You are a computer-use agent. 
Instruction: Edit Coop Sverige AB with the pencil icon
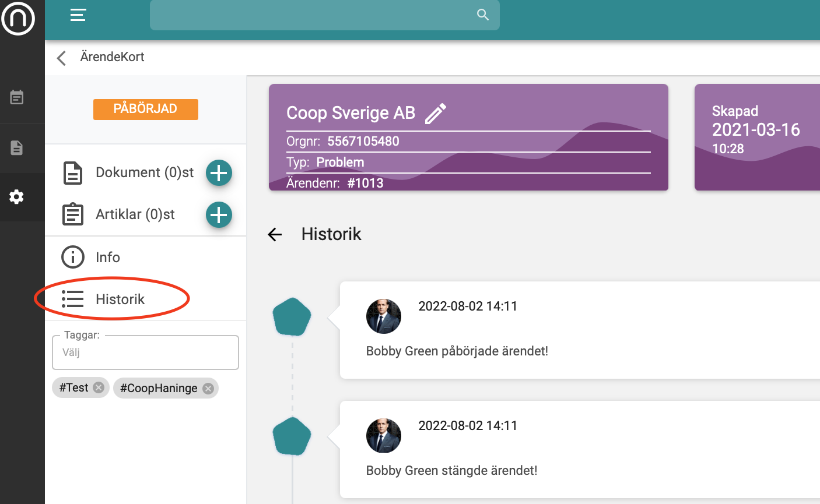click(x=436, y=114)
